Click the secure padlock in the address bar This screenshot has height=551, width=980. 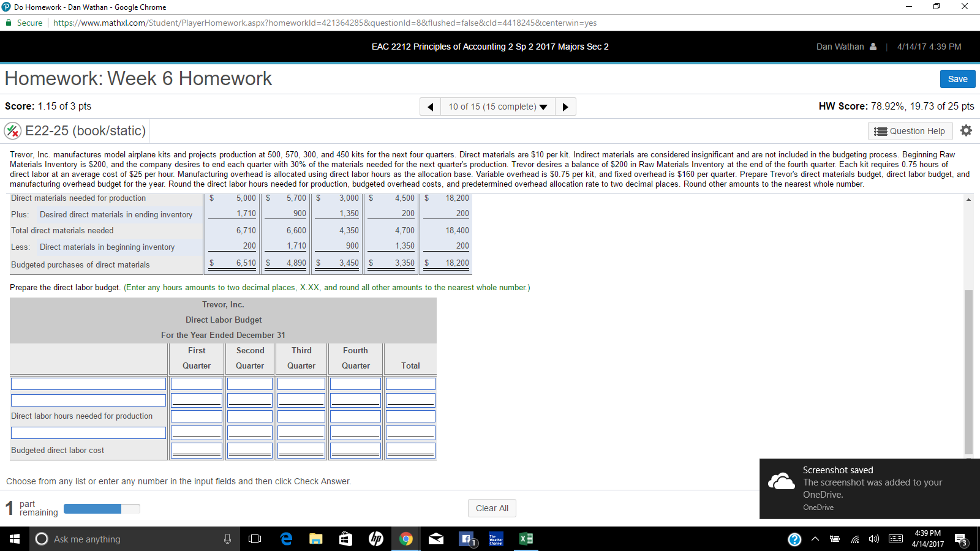9,22
